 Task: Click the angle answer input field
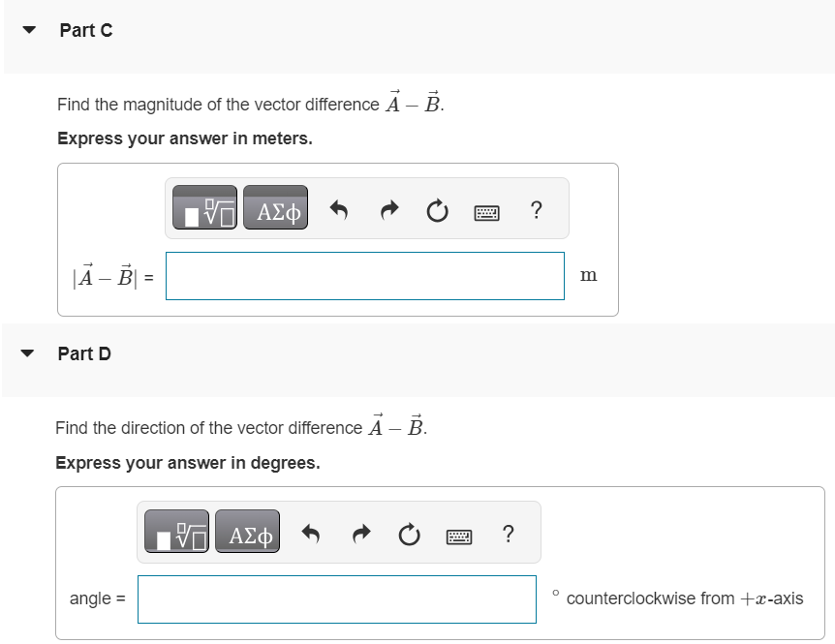point(336,599)
